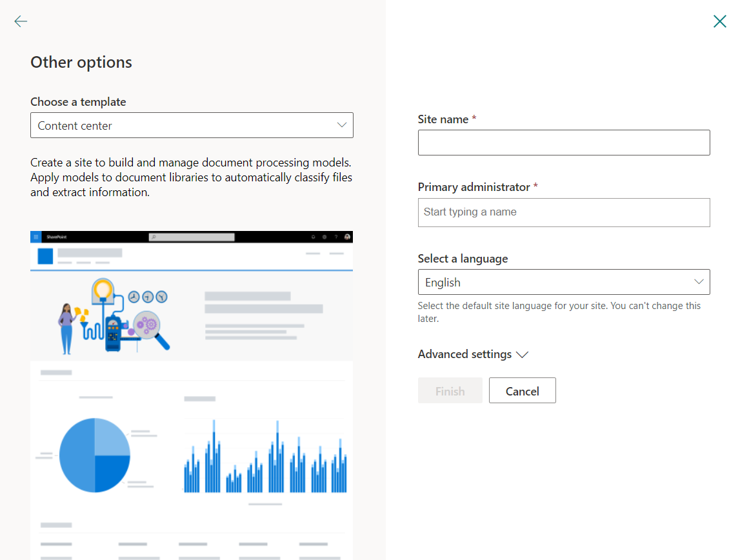Focus the Primary administrator name field

pyautogui.click(x=563, y=212)
